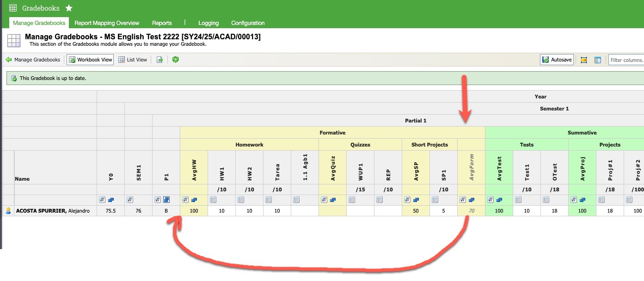The height and width of the screenshot is (281, 644).
Task: Click the details icon under the HW1 column
Action: coord(213,200)
